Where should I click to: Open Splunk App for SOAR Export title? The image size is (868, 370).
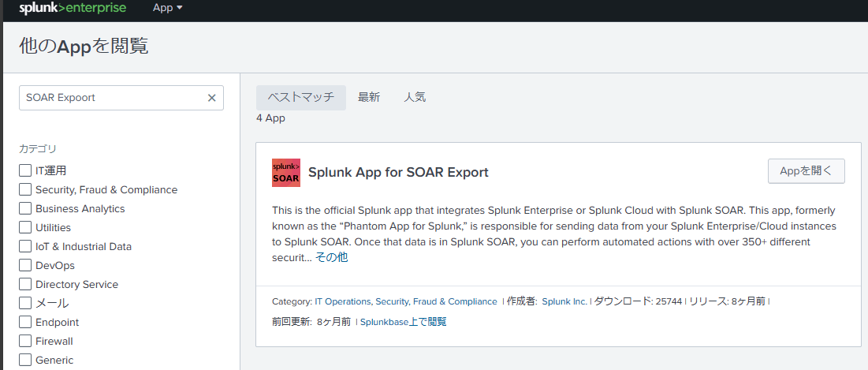(x=398, y=172)
